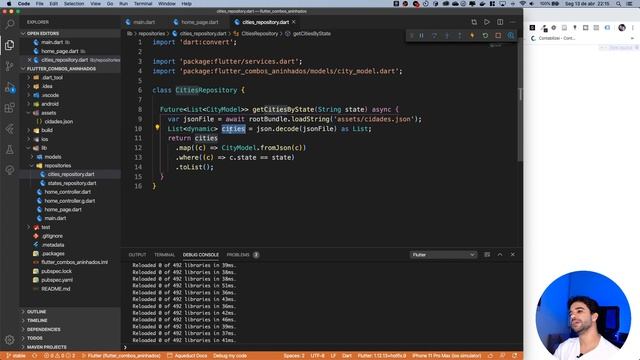Image resolution: width=640 pixels, height=360 pixels.
Task: Open the Extensions view
Action: 9,108
